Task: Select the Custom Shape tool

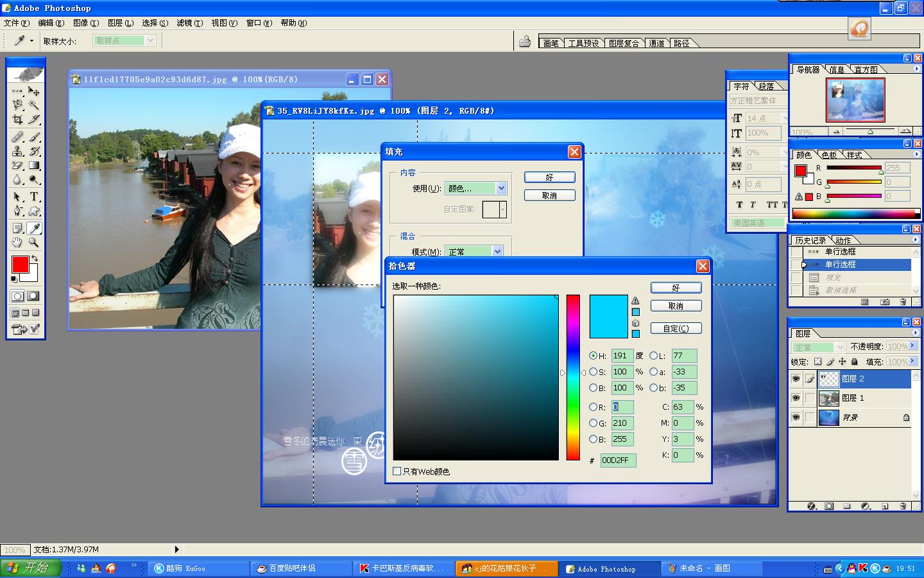Action: click(x=34, y=211)
